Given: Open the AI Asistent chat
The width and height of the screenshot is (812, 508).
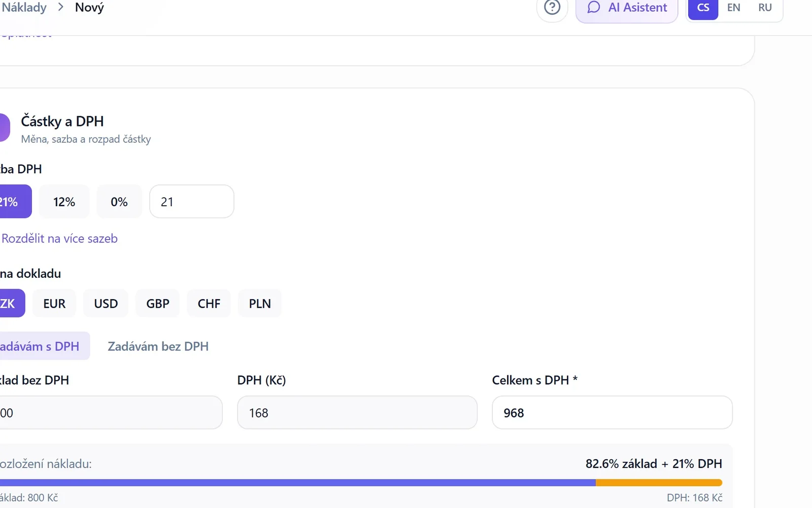Looking at the screenshot, I should [627, 8].
